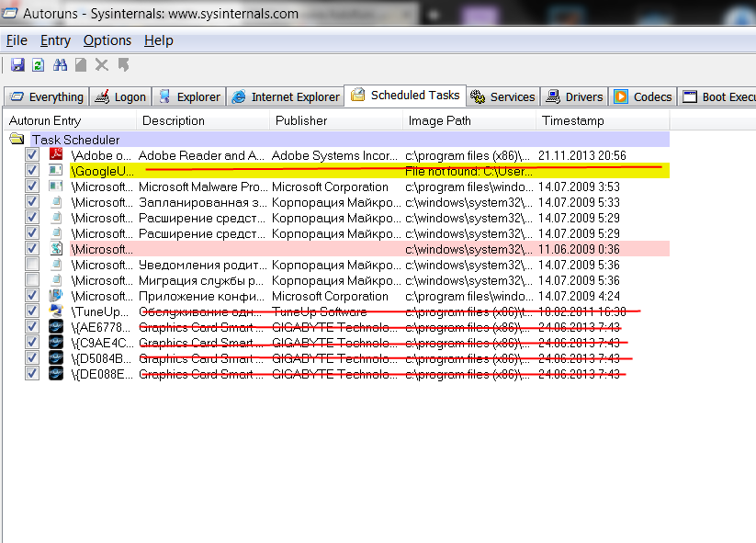This screenshot has height=543, width=756.
Task: Open Find with the binoculars icon
Action: pyautogui.click(x=60, y=64)
